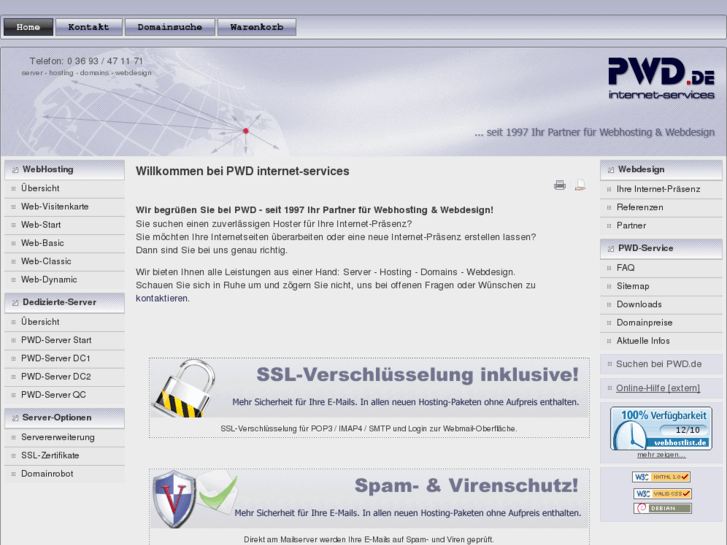Click the PWD-Service section header
This screenshot has width=727, height=545.
click(661, 249)
